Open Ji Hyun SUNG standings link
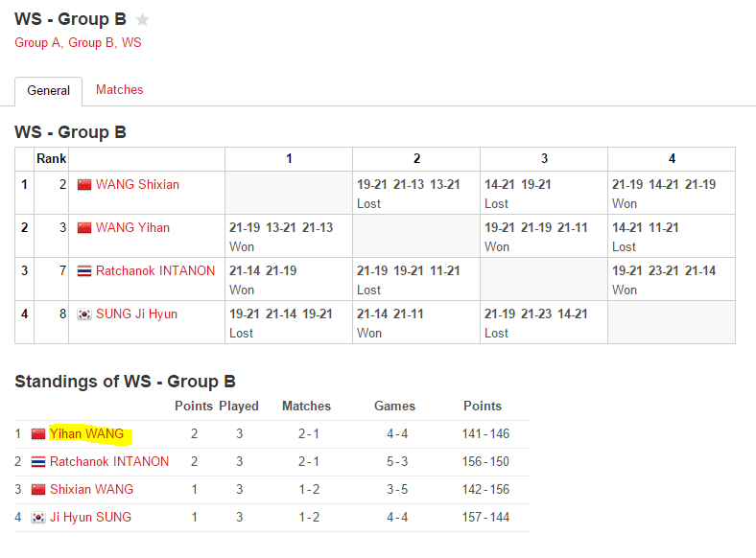Viewport: 756px width, 558px height. coord(90,517)
